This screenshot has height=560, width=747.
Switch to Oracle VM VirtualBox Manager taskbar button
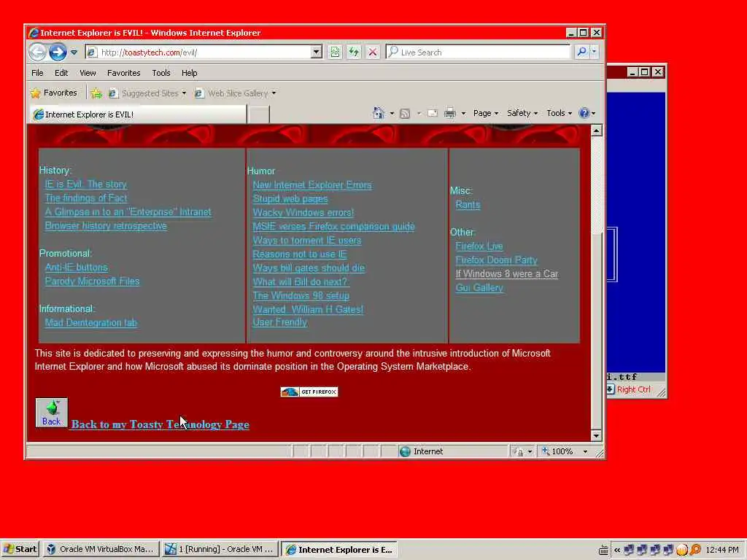pos(101,549)
